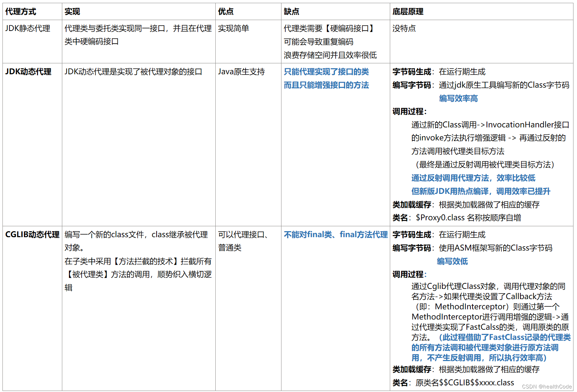This screenshot has height=392, width=577.
Task: Click the line '$Proxy0.class 名称按顺序自增'
Action: coord(468,218)
